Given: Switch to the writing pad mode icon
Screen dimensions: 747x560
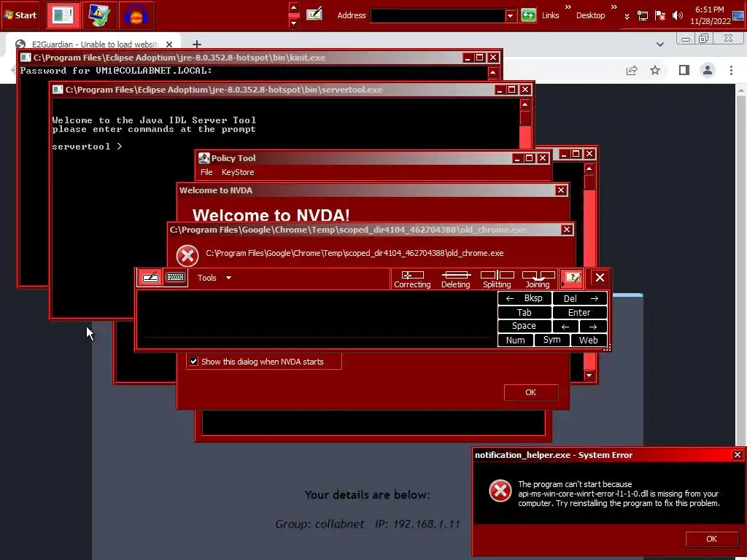Looking at the screenshot, I should 150,278.
